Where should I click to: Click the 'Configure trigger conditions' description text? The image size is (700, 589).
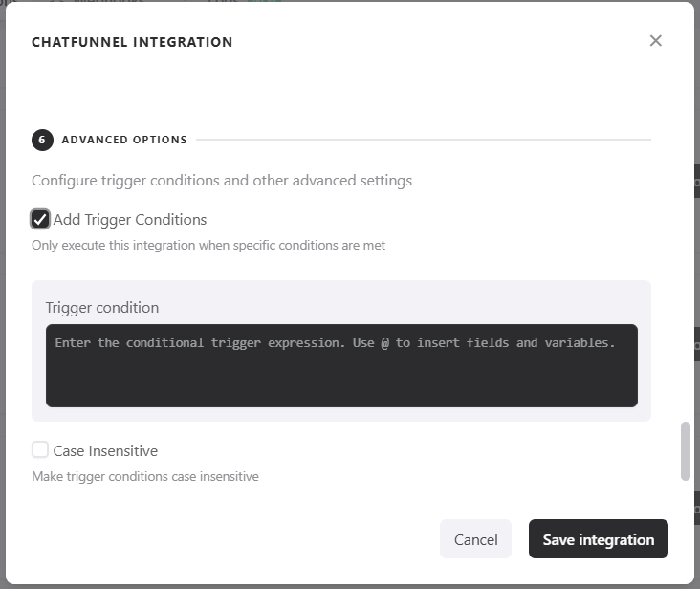tap(222, 180)
